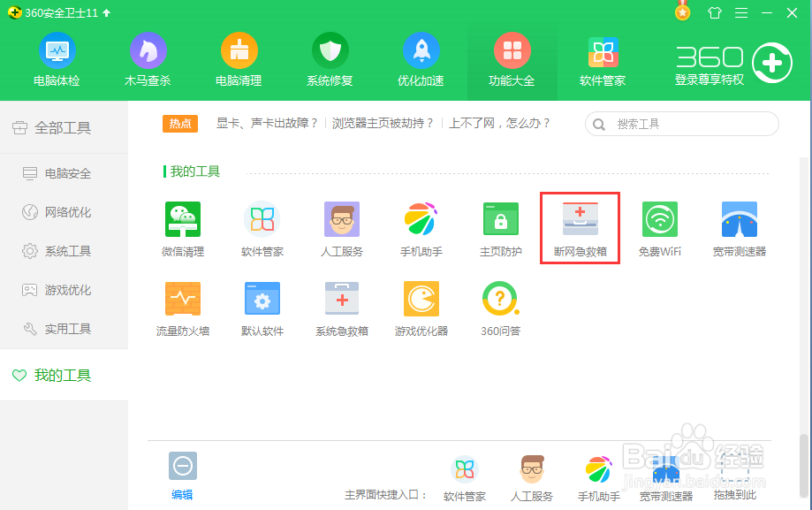Select 全部工具 in sidebar
This screenshot has height=510, width=812.
point(64,127)
